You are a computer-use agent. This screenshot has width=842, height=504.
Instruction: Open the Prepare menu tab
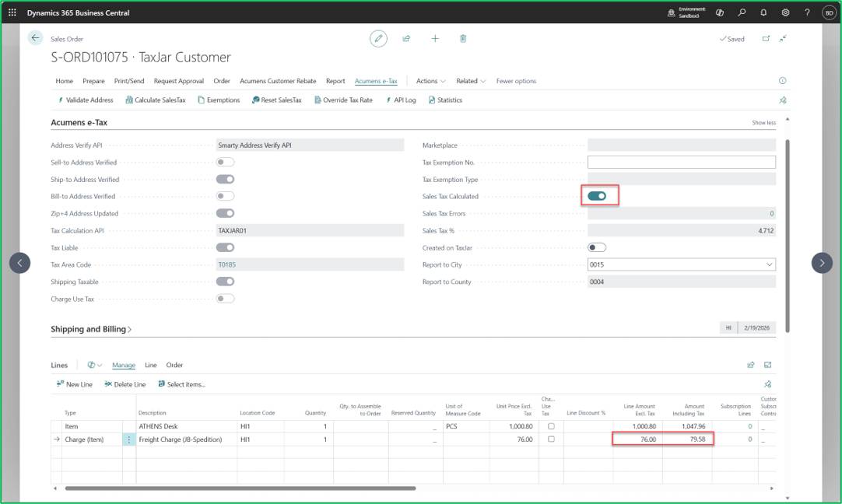pos(93,81)
